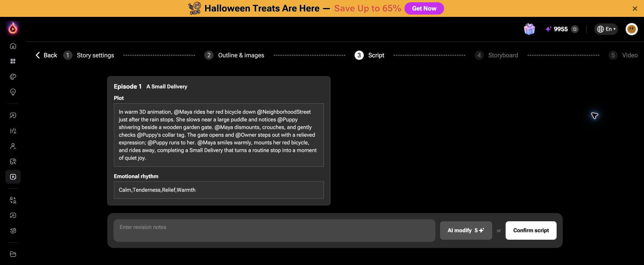Go to the Storyboard step
Viewport: 644px width, 265px height.
click(496, 55)
